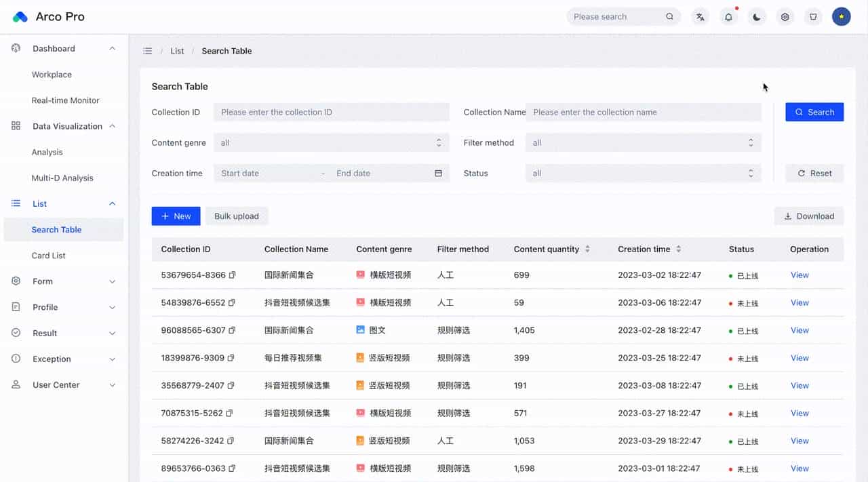Image resolution: width=868 pixels, height=482 pixels.
Task: Sort the table by Creation time
Action: coord(679,249)
